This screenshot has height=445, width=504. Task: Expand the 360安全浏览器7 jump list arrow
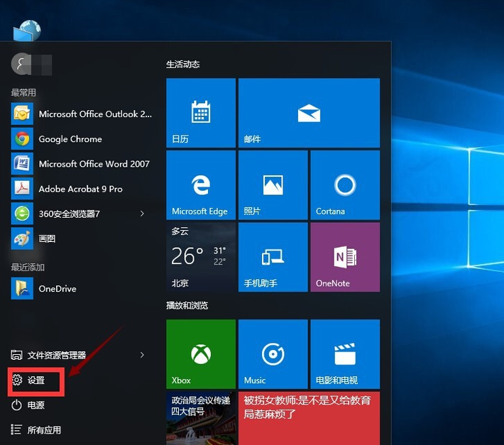point(142,213)
